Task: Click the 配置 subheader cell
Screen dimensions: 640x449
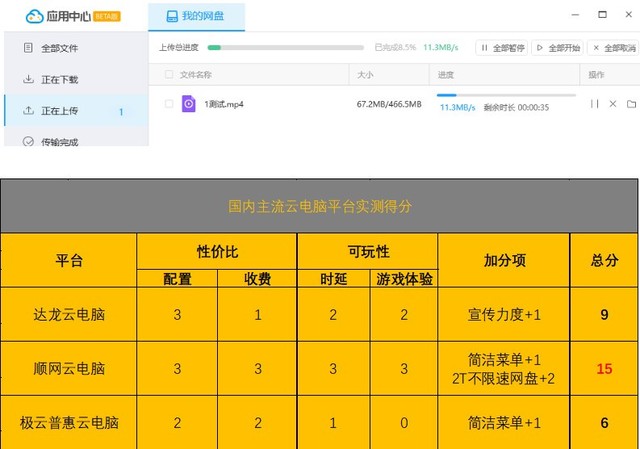Action: (x=177, y=279)
